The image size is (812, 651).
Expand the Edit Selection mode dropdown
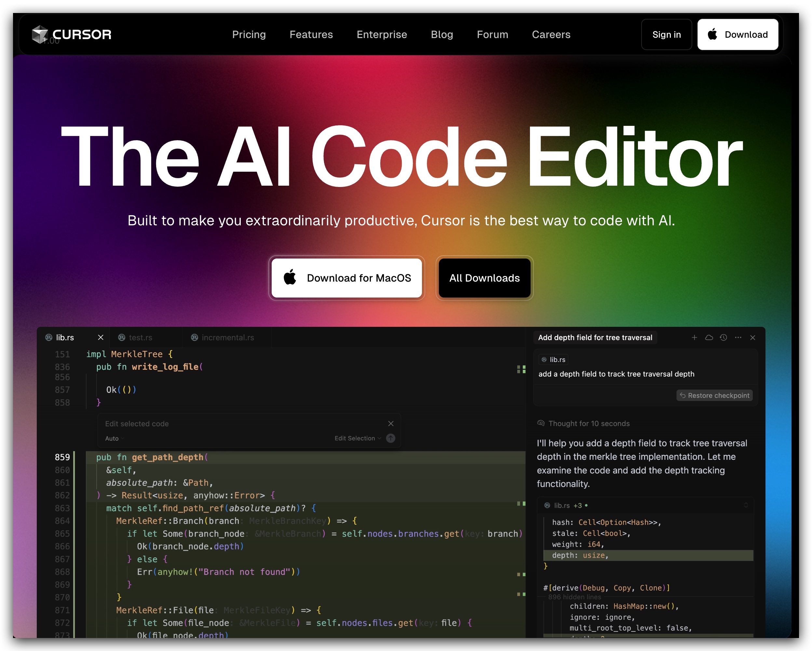coord(358,438)
